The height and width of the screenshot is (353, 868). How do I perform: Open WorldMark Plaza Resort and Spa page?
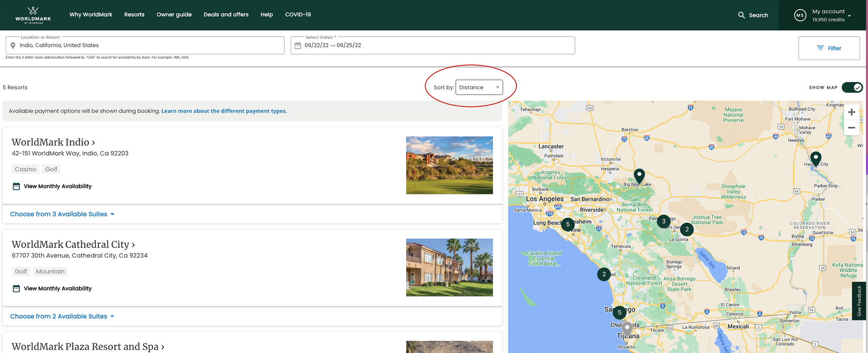[88, 346]
